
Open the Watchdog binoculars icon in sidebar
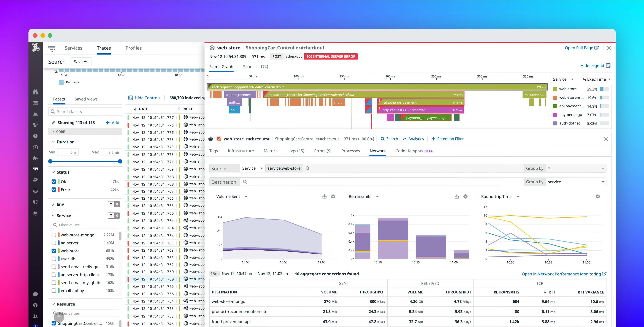(x=35, y=92)
